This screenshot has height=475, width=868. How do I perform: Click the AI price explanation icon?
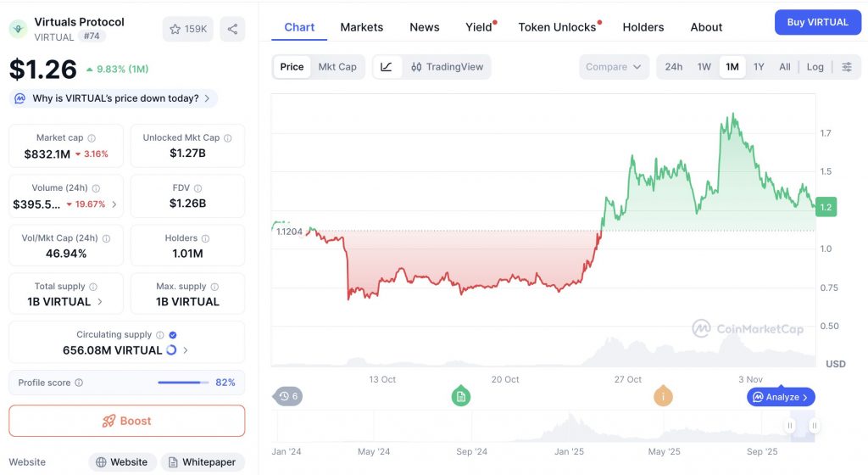coord(20,98)
